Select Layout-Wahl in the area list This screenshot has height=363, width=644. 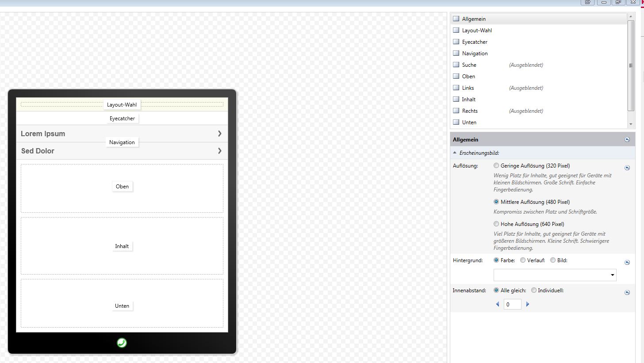coord(477,30)
